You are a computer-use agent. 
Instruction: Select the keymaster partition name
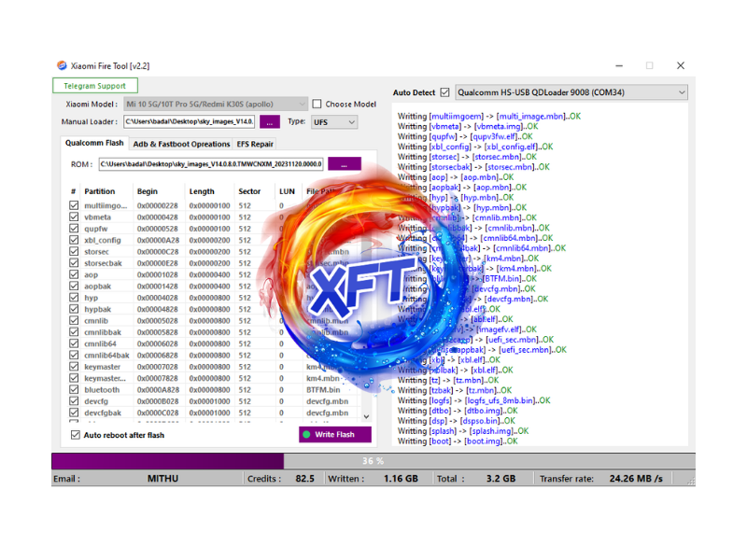pos(102,367)
